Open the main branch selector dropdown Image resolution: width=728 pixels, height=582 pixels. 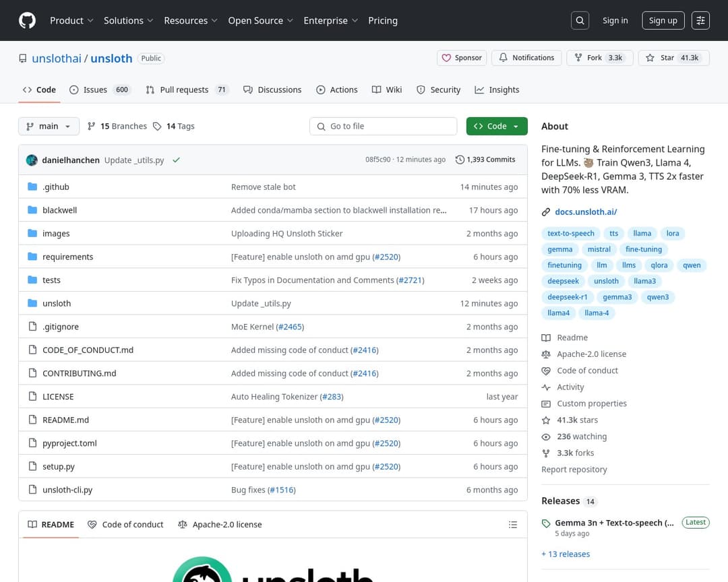(x=49, y=126)
